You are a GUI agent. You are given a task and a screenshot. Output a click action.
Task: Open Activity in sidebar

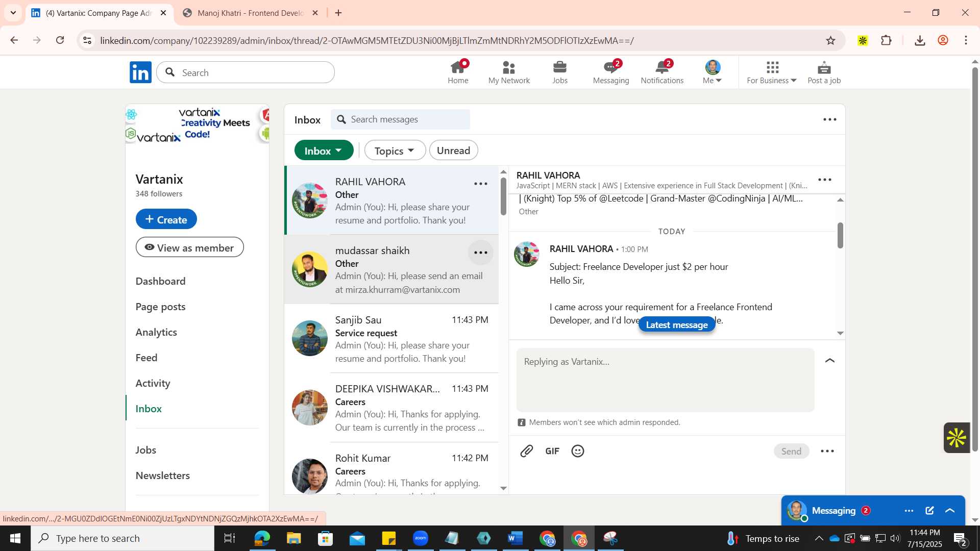[x=153, y=383]
